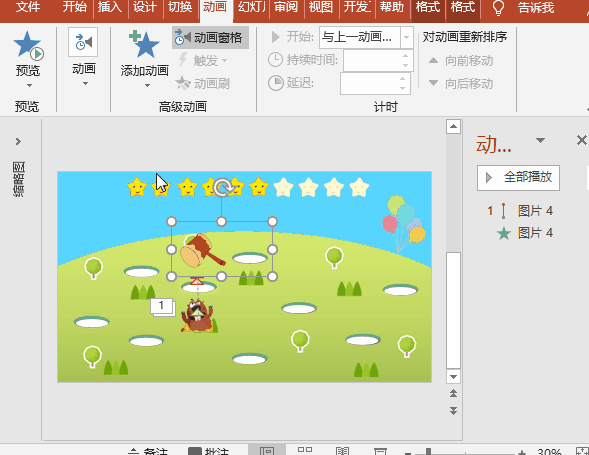Screen dimensions: 589x455
Task: Click the Delay input field
Action: coord(369,83)
